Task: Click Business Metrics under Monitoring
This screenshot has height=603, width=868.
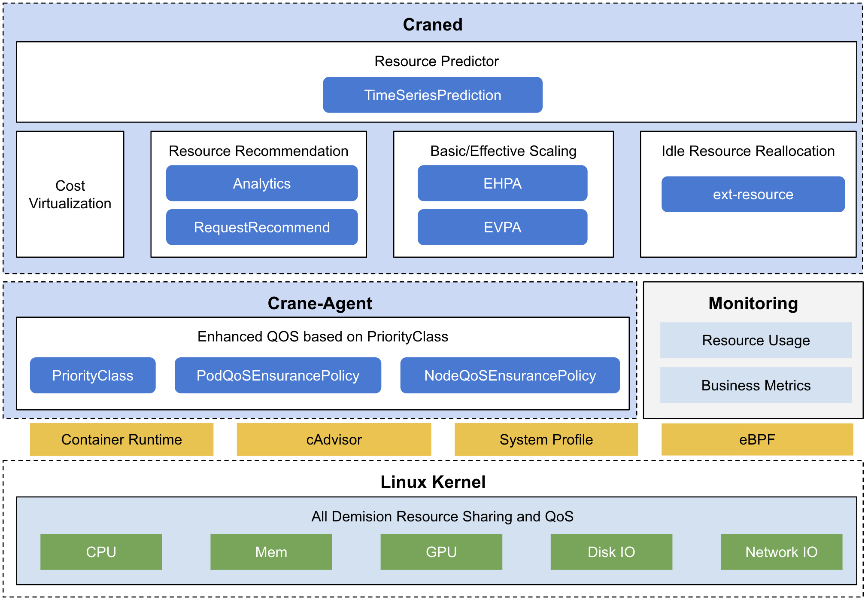Action: click(756, 385)
